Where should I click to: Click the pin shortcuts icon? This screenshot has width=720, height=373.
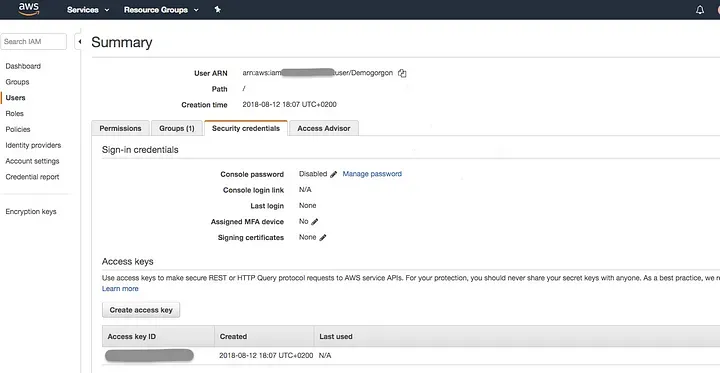coord(218,9)
